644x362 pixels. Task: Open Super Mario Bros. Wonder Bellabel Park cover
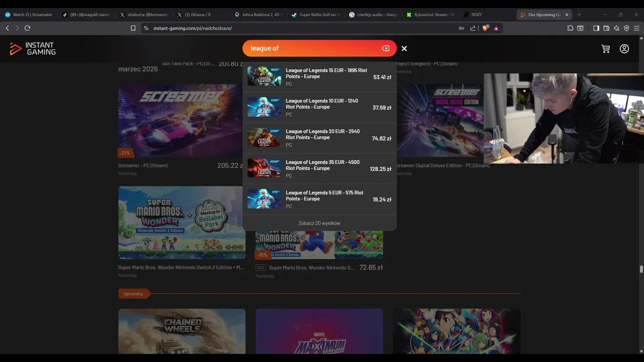coord(182,223)
